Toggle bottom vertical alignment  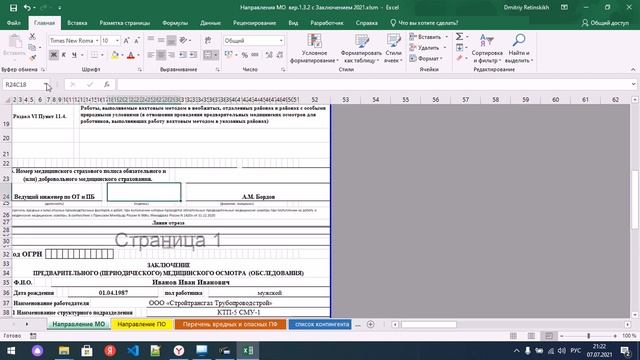click(x=171, y=40)
